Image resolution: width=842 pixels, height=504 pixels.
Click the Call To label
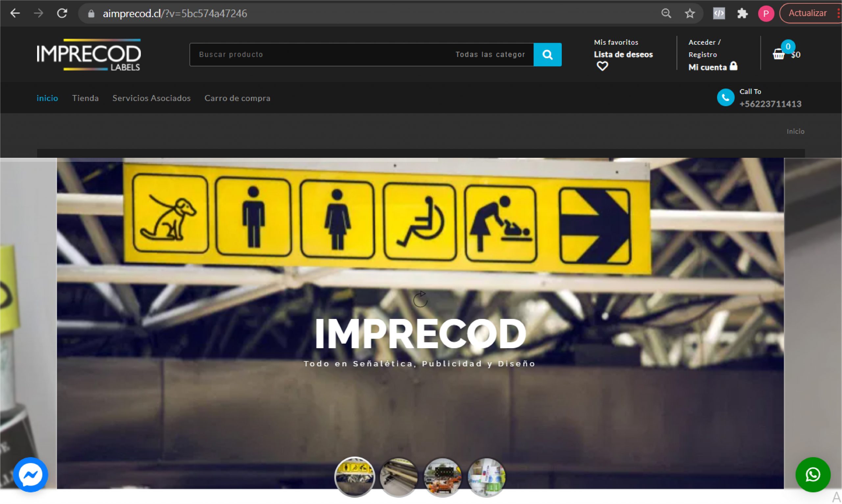pos(750,91)
